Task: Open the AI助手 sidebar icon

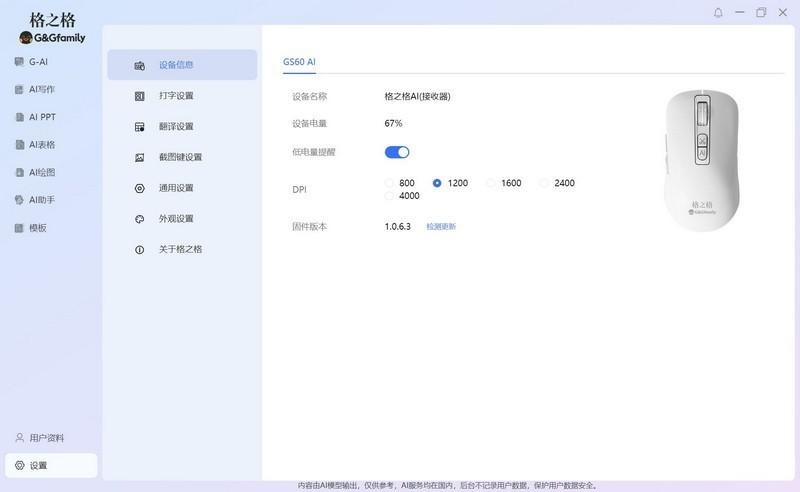Action: (x=19, y=200)
